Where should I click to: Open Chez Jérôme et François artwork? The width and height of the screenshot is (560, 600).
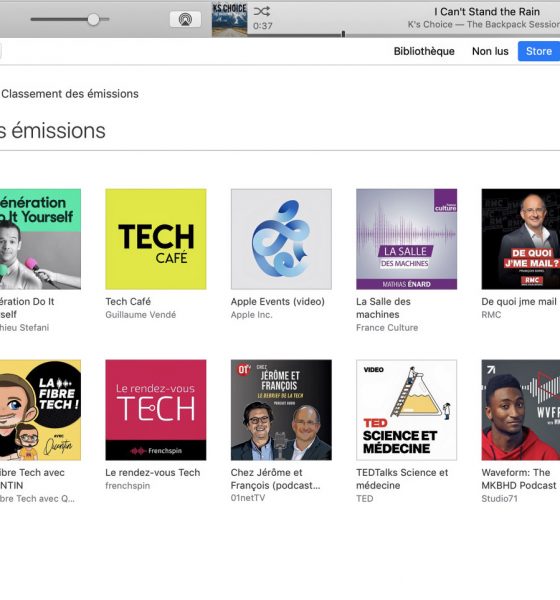coord(281,410)
